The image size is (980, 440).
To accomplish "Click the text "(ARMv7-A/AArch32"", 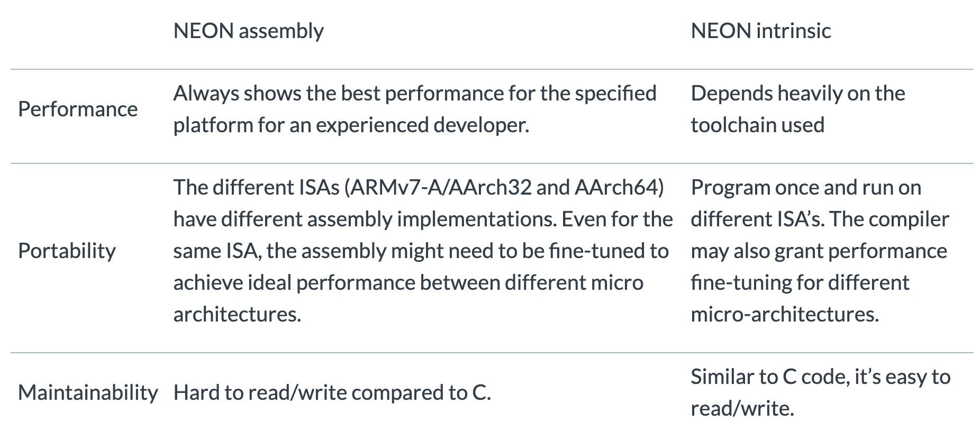I will pos(438,188).
